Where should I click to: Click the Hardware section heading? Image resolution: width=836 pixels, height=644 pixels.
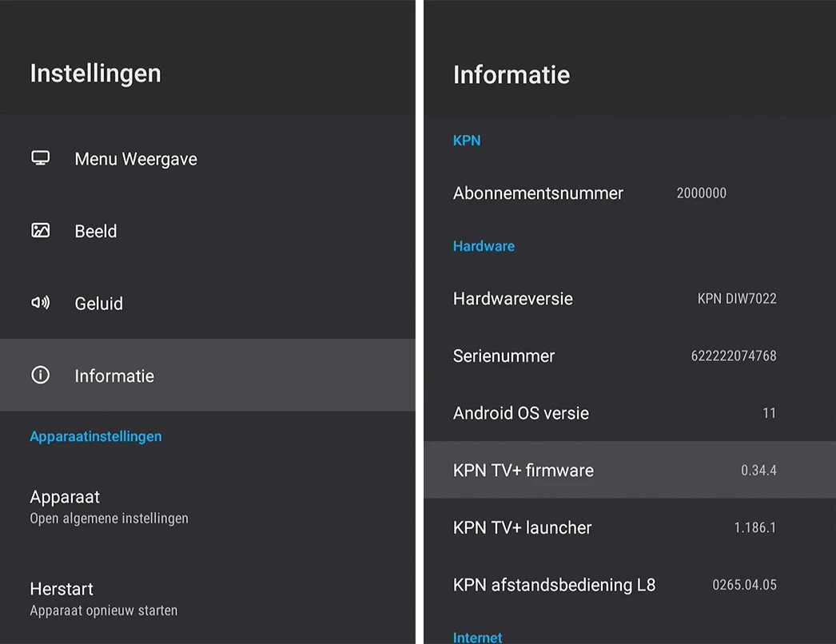click(484, 246)
